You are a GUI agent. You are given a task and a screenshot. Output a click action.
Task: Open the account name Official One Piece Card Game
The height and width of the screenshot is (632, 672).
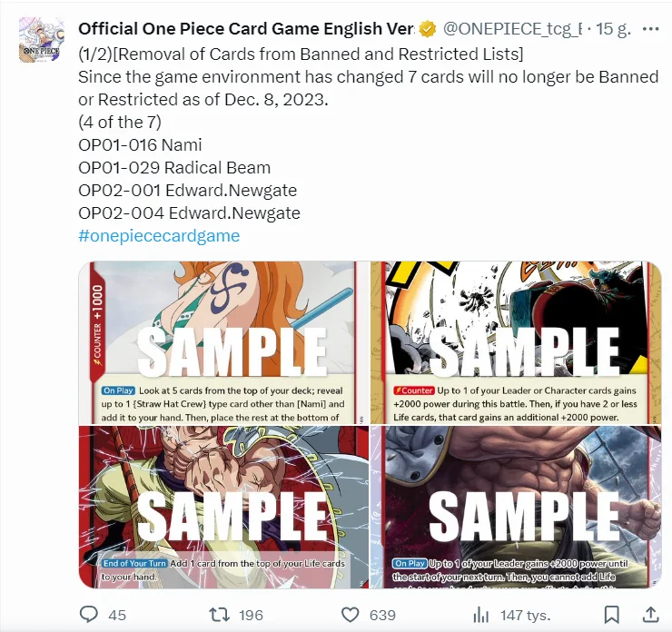click(246, 29)
